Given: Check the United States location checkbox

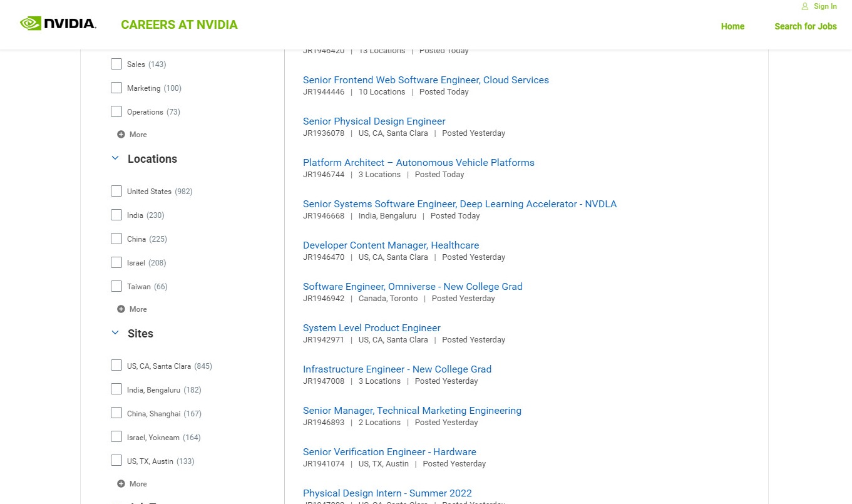Looking at the screenshot, I should pyautogui.click(x=116, y=191).
